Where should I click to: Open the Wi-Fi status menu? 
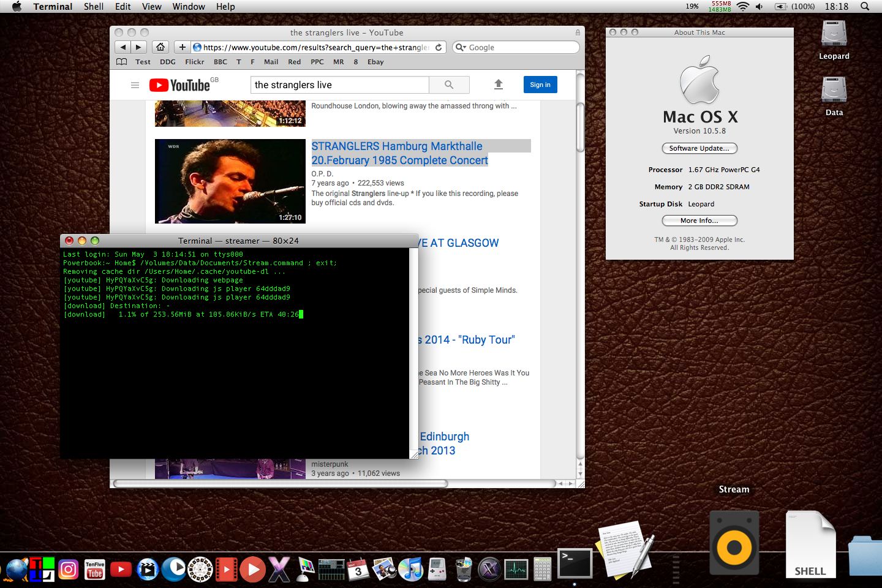[743, 6]
